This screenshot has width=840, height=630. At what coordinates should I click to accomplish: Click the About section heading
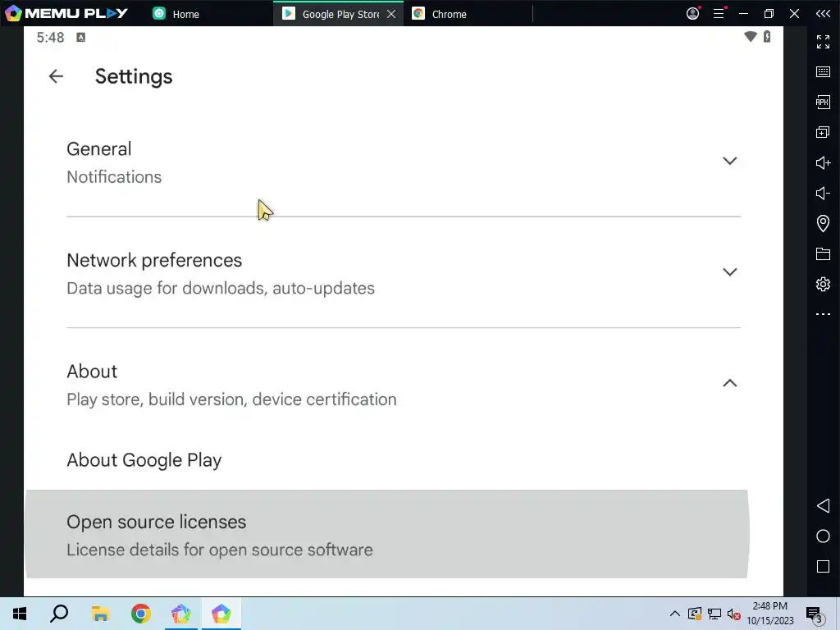92,372
